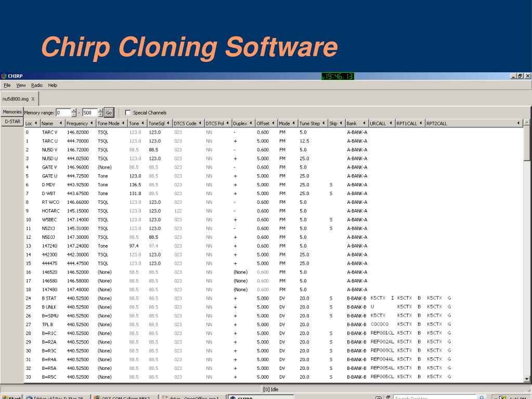
Task: Focus the memory range start field showing 0
Action: coord(63,113)
